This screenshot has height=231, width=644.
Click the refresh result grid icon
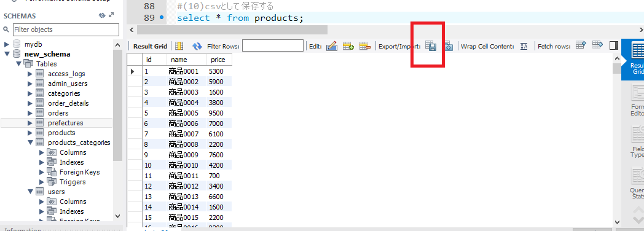(197, 46)
